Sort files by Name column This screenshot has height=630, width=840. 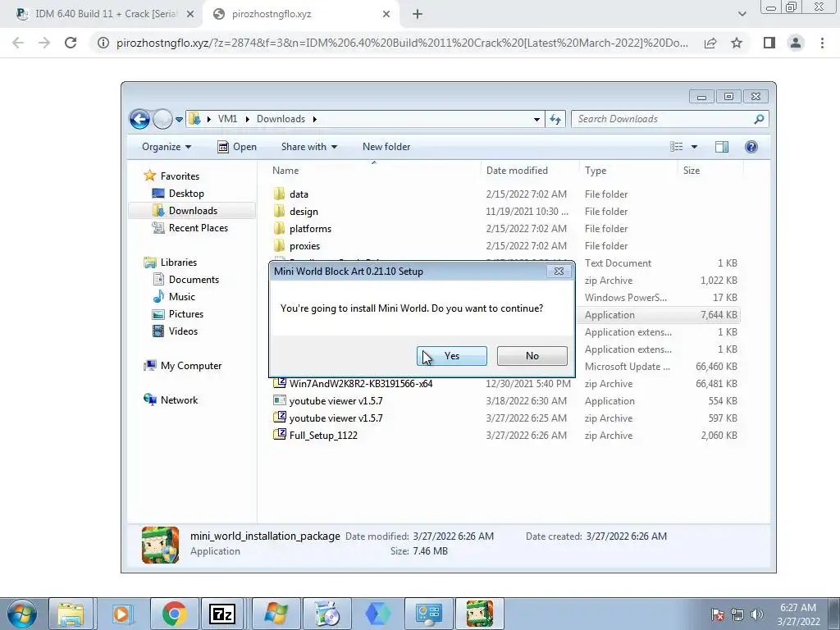pyautogui.click(x=374, y=171)
